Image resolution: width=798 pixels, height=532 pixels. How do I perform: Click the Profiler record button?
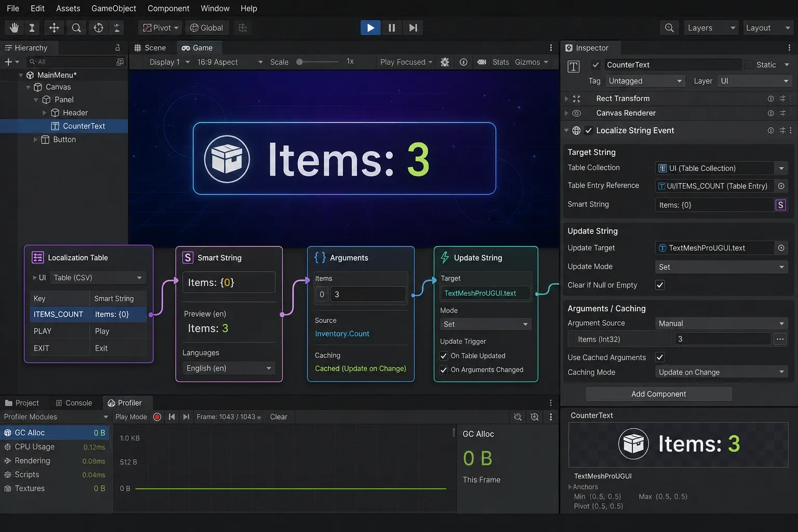(157, 417)
